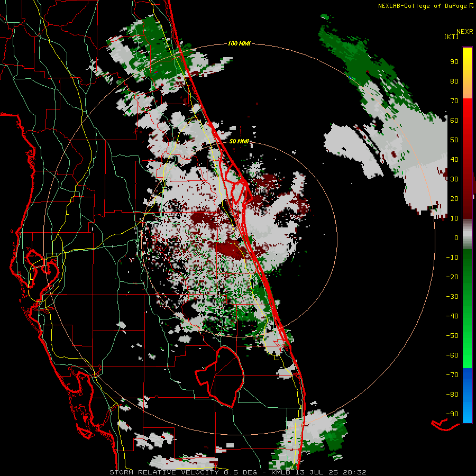Click the "[KT]" units label
476x476 pixels.
tap(452, 36)
